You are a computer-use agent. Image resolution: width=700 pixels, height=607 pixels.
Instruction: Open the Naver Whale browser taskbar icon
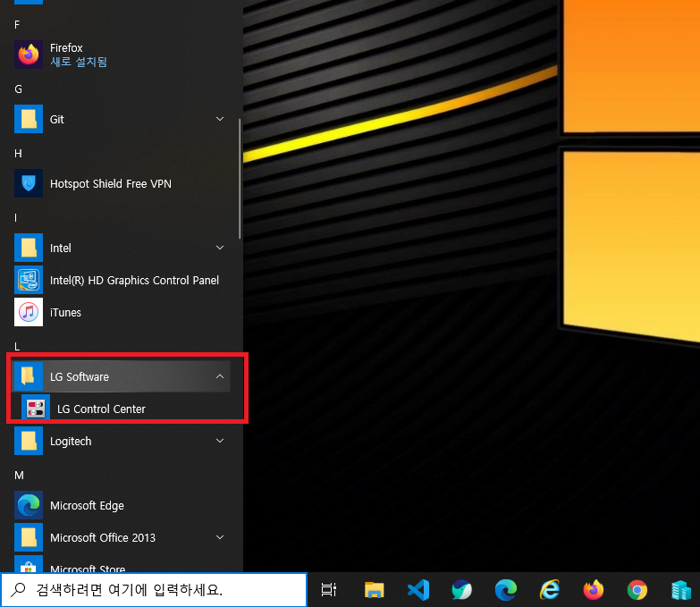click(x=461, y=590)
